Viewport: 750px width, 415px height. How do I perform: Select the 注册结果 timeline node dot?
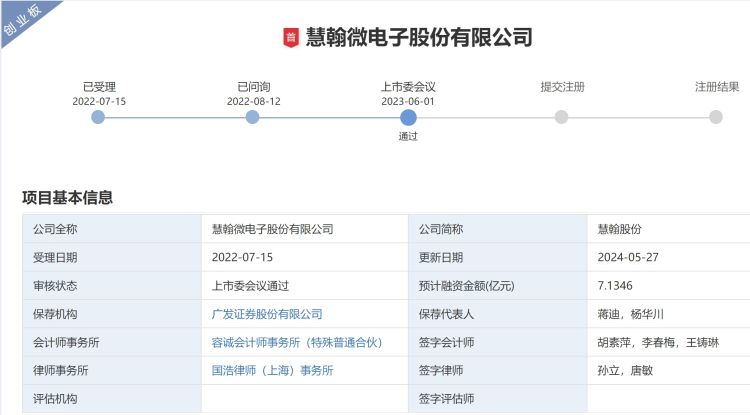click(716, 117)
